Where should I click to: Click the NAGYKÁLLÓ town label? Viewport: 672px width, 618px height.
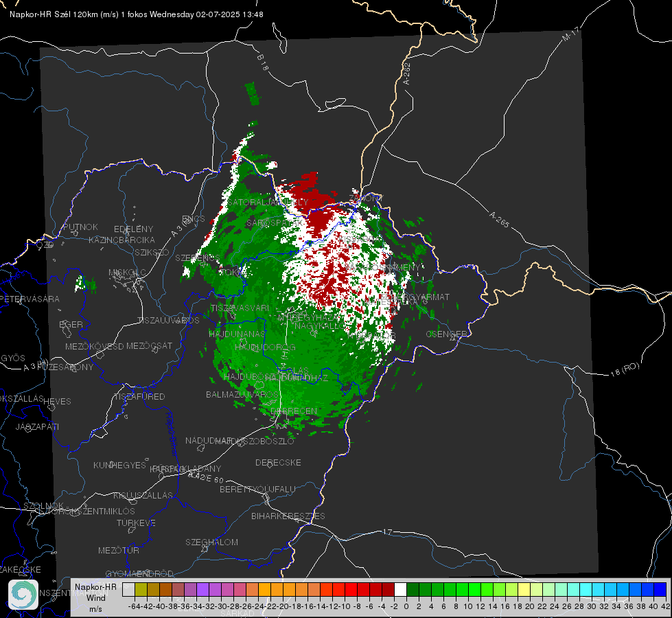320,326
